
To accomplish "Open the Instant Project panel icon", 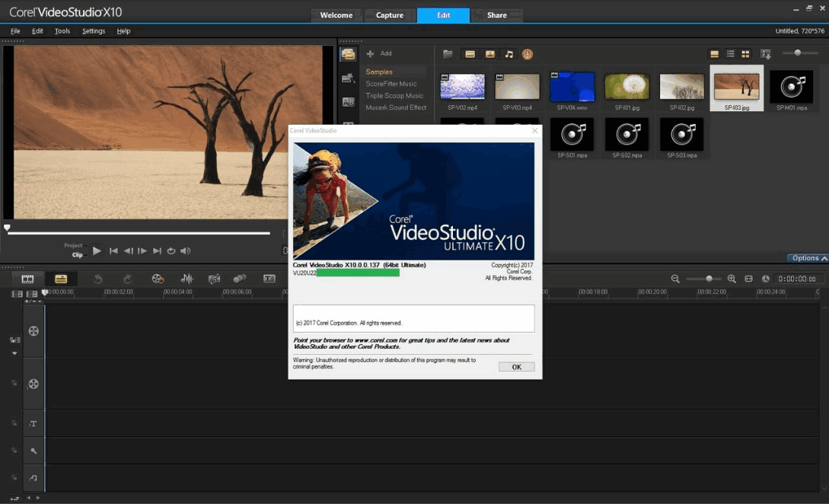I will pyautogui.click(x=348, y=78).
